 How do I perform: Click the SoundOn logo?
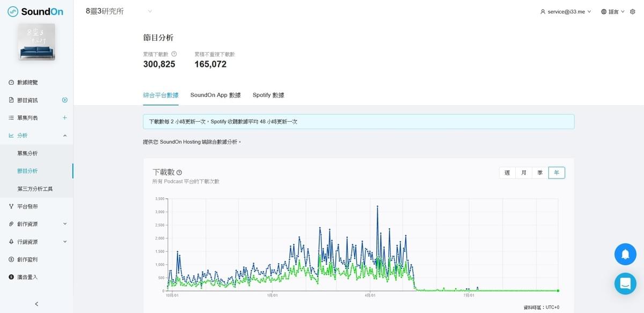pyautogui.click(x=35, y=11)
